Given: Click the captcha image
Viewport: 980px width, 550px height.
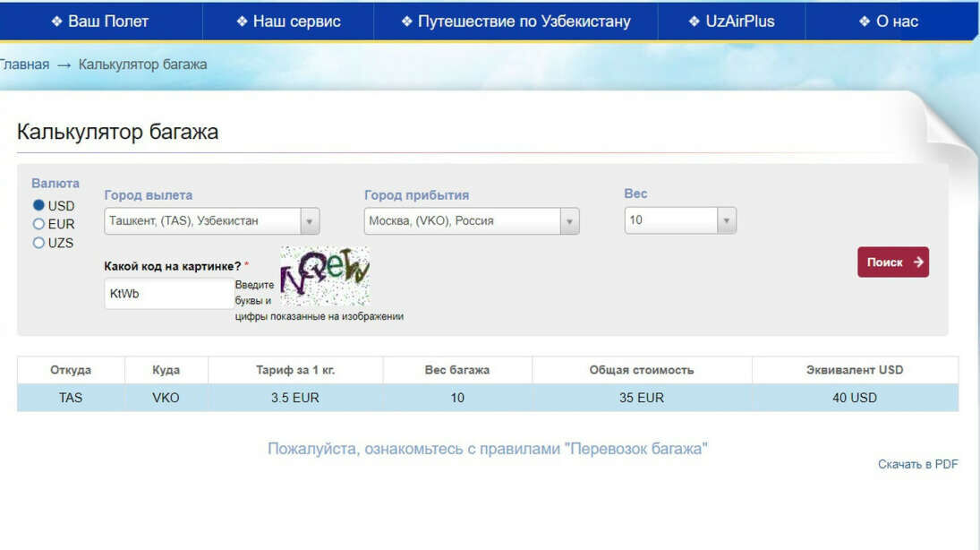Looking at the screenshot, I should click(324, 276).
